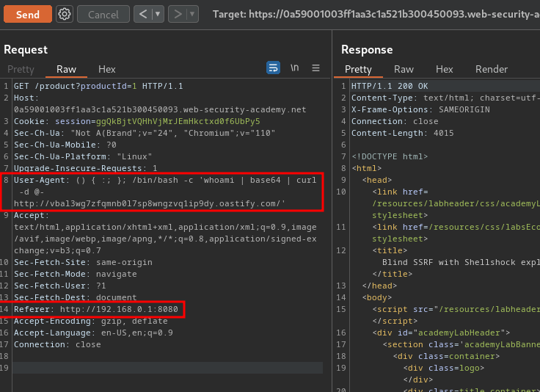This screenshot has width=540, height=392.
Task: Click the orange Send button
Action: point(28,14)
